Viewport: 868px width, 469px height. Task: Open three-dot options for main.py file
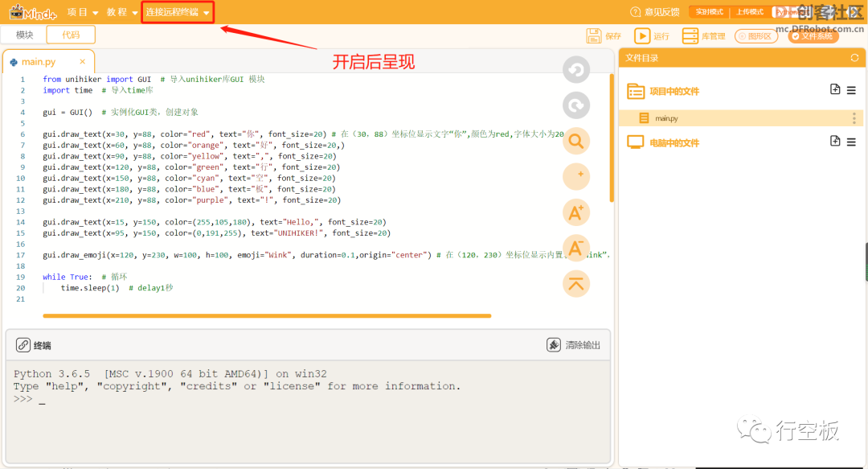tap(854, 118)
